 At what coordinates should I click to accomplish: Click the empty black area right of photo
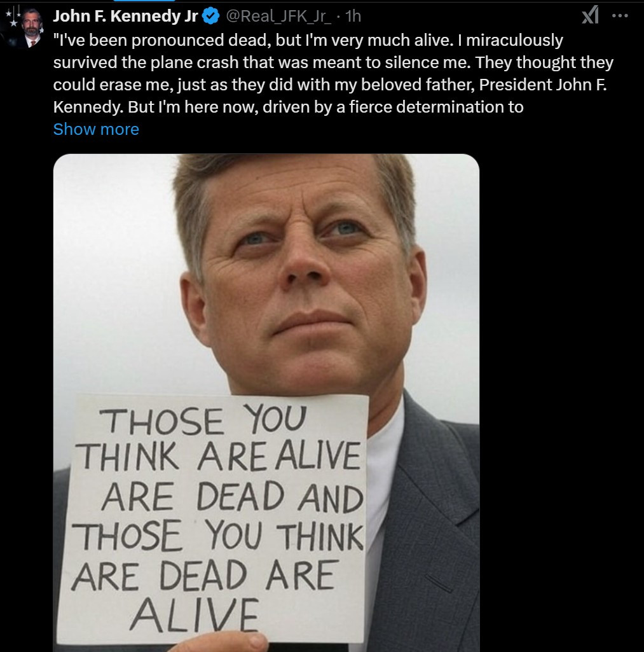tap(559, 382)
